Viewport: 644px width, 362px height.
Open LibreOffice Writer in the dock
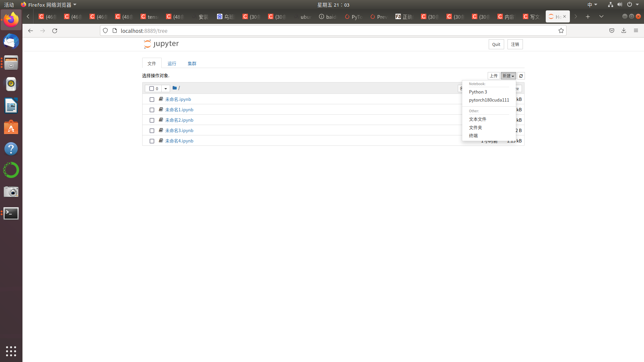(11, 106)
